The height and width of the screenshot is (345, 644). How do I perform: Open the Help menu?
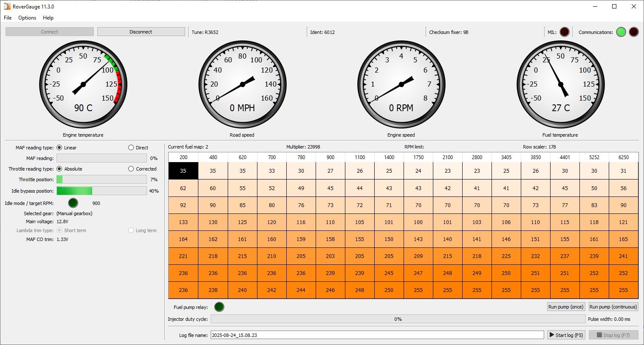pos(48,18)
